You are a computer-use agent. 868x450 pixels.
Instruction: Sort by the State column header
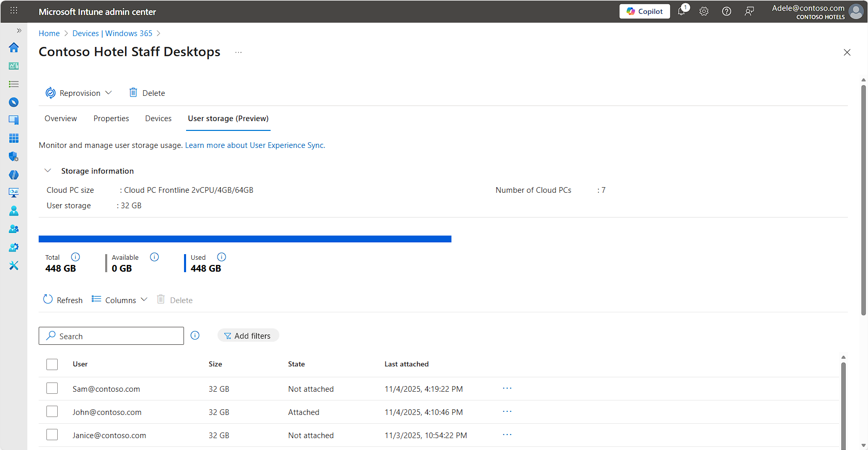(x=296, y=364)
